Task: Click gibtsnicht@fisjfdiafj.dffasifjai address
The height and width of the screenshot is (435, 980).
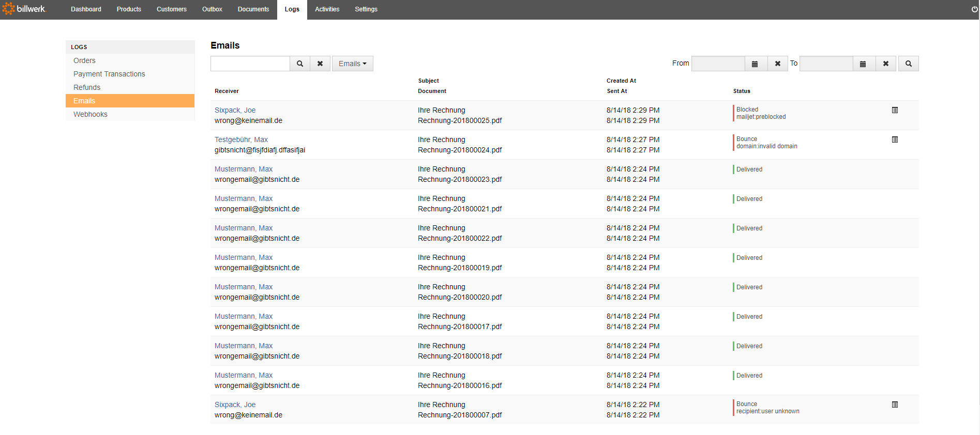Action: (x=260, y=150)
